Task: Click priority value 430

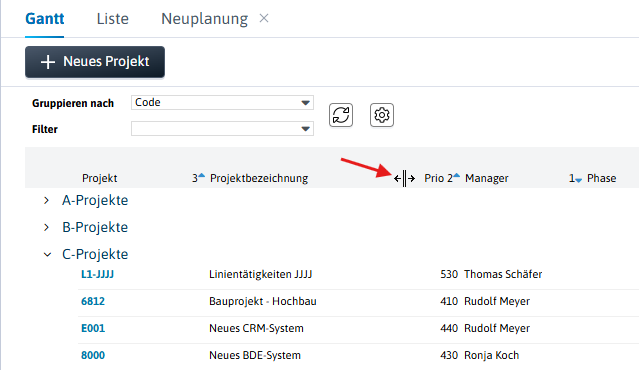Action: click(x=449, y=355)
